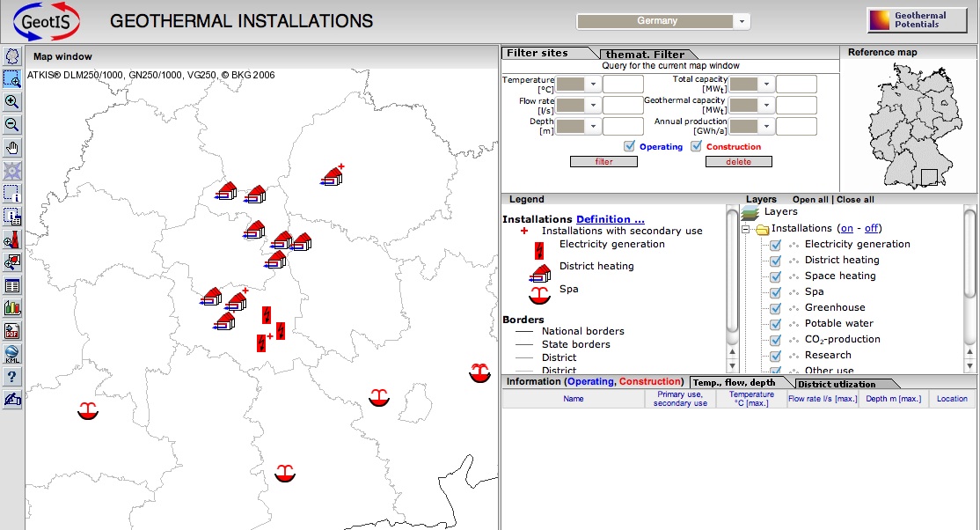This screenshot has height=530, width=980.
Task: Open the KML export tool
Action: pyautogui.click(x=11, y=353)
